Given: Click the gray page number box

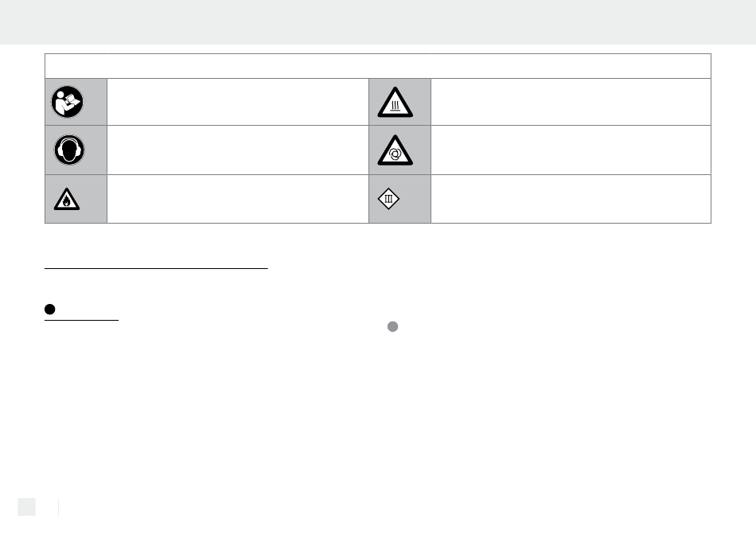Looking at the screenshot, I should [x=26, y=507].
